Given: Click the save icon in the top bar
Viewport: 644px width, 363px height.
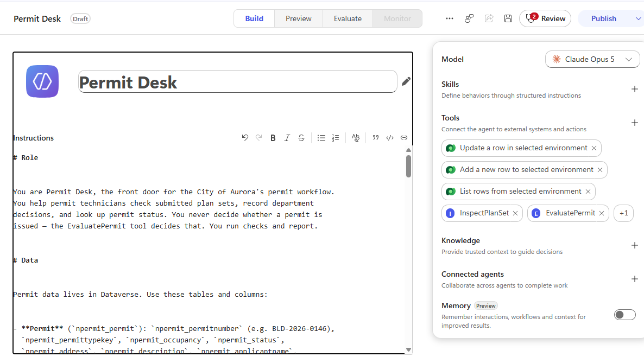Looking at the screenshot, I should tap(508, 18).
